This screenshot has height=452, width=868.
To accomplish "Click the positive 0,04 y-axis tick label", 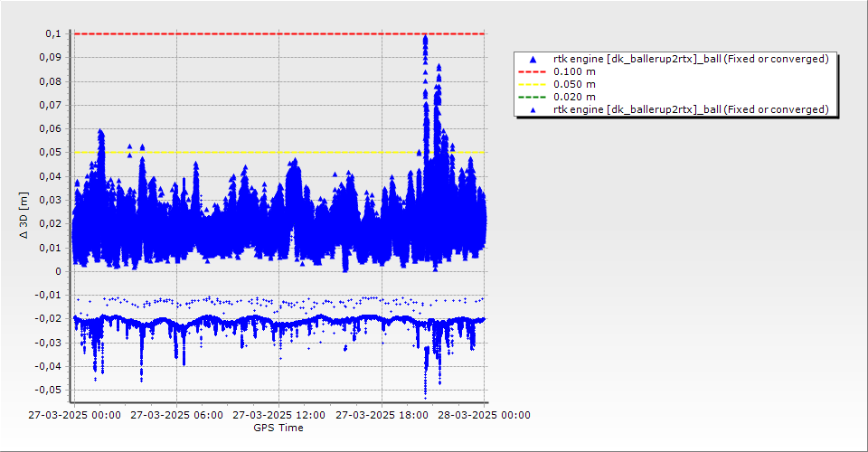I will (51, 176).
